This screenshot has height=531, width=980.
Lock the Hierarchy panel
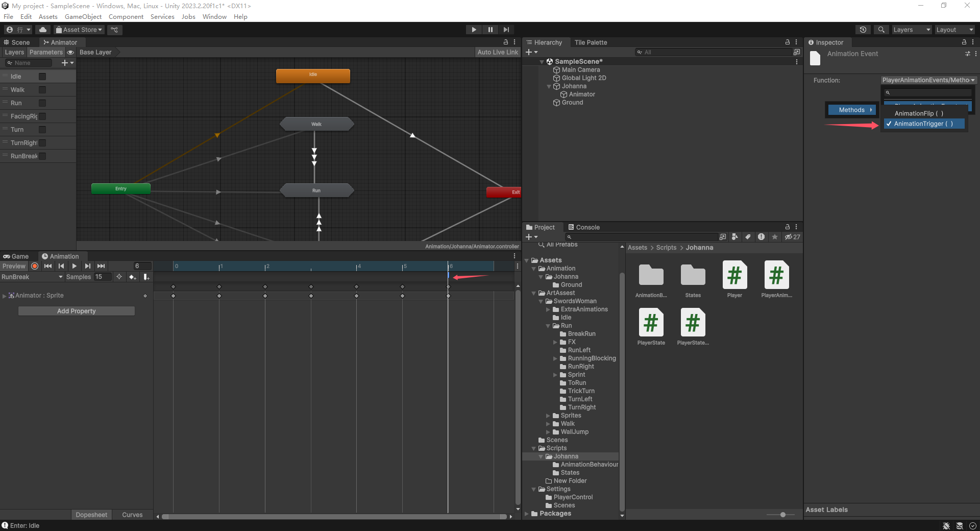[788, 42]
